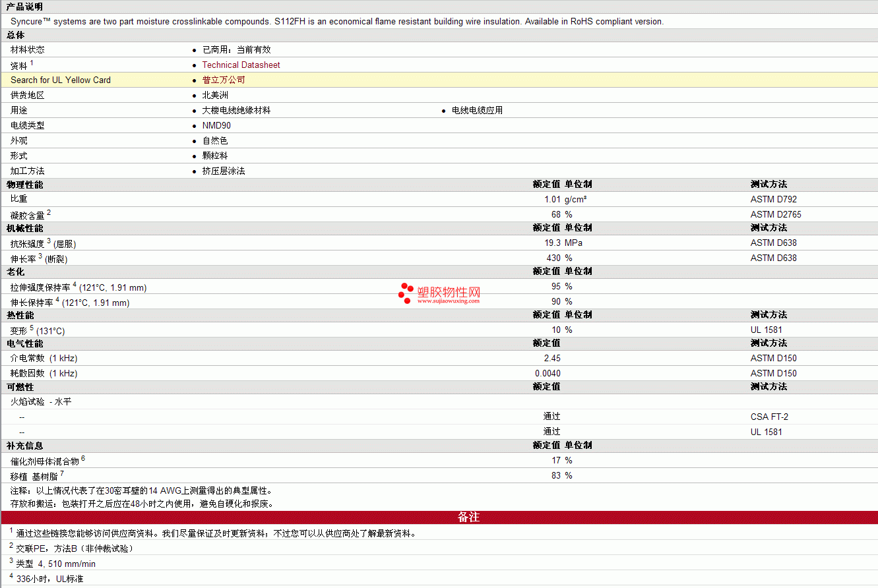878x588 pixels.
Task: Click the g/cm³ unit in the 比重 row
Action: 576,199
